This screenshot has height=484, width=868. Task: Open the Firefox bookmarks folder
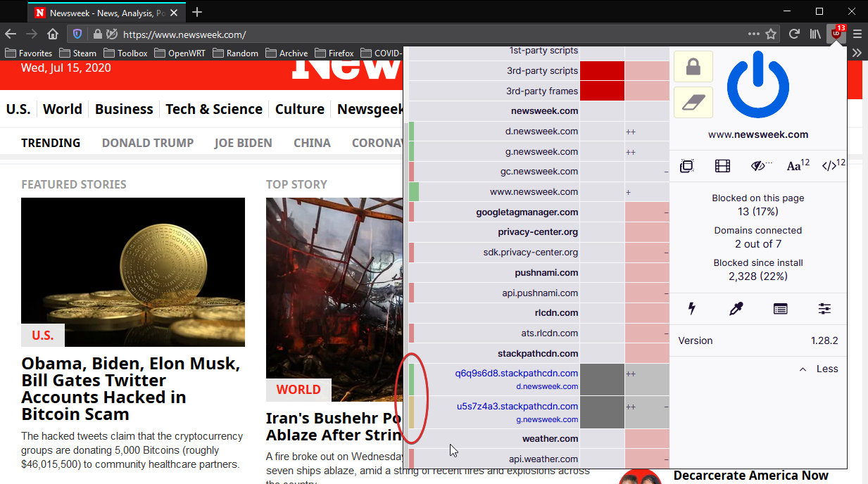(334, 53)
